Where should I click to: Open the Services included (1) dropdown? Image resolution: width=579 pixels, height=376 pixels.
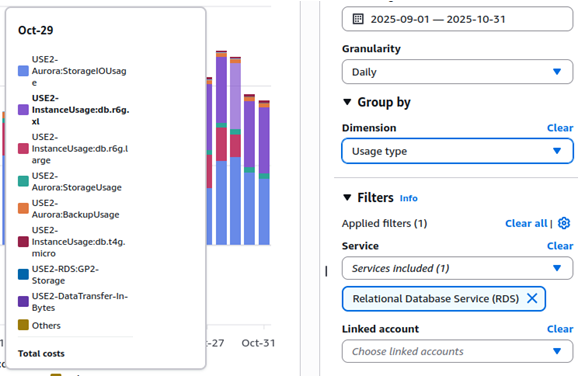click(457, 268)
